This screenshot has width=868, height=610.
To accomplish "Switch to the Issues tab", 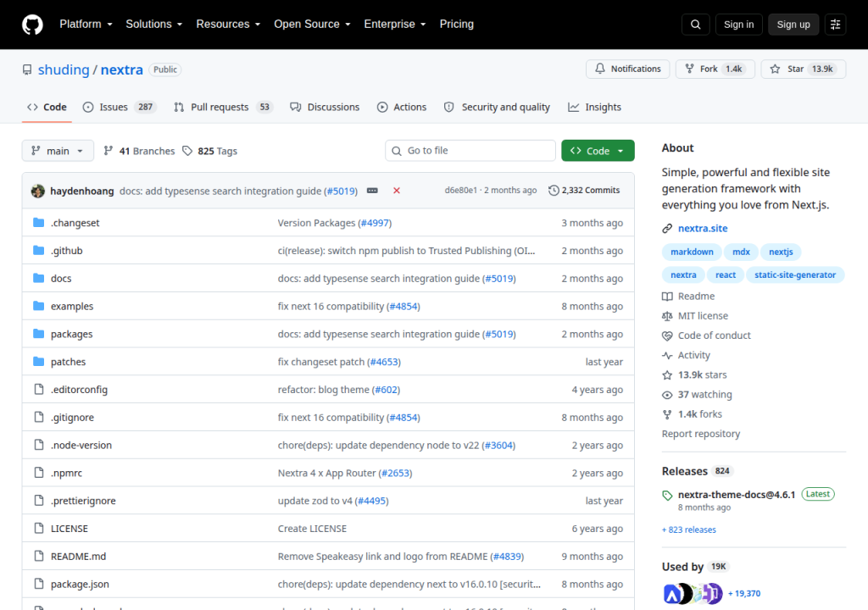I will [120, 107].
